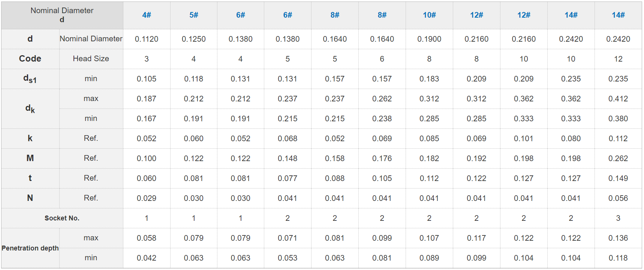
Task: Select the dk max value 0.412
Action: pyautogui.click(x=618, y=99)
